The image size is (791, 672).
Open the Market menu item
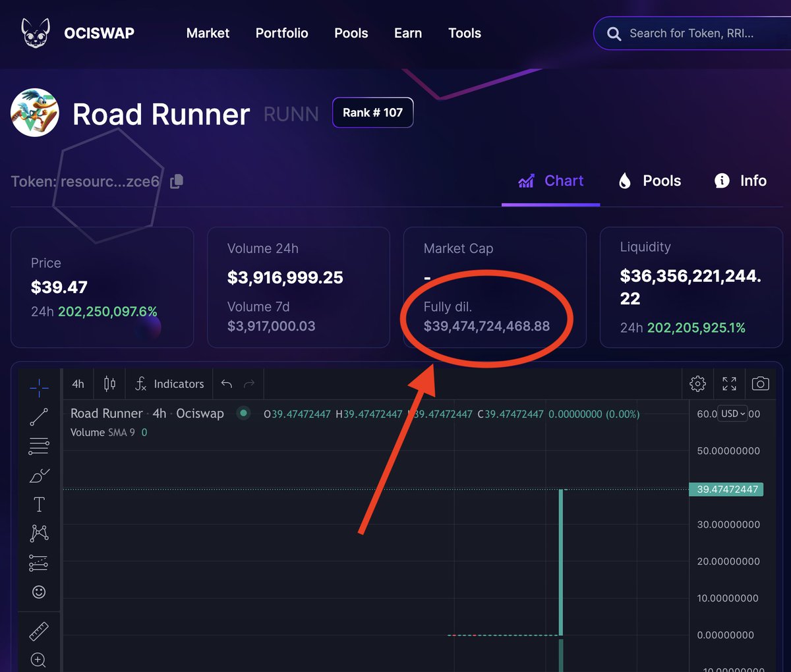[208, 33]
